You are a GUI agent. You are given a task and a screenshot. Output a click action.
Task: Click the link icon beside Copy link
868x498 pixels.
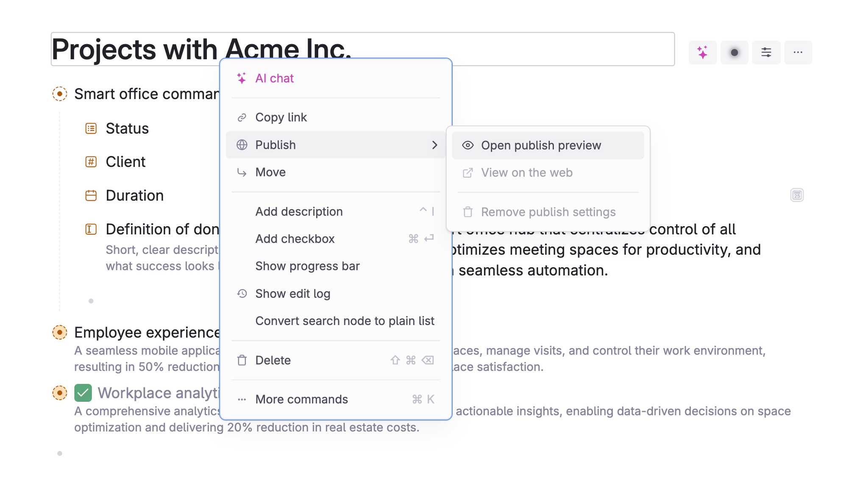coord(242,117)
